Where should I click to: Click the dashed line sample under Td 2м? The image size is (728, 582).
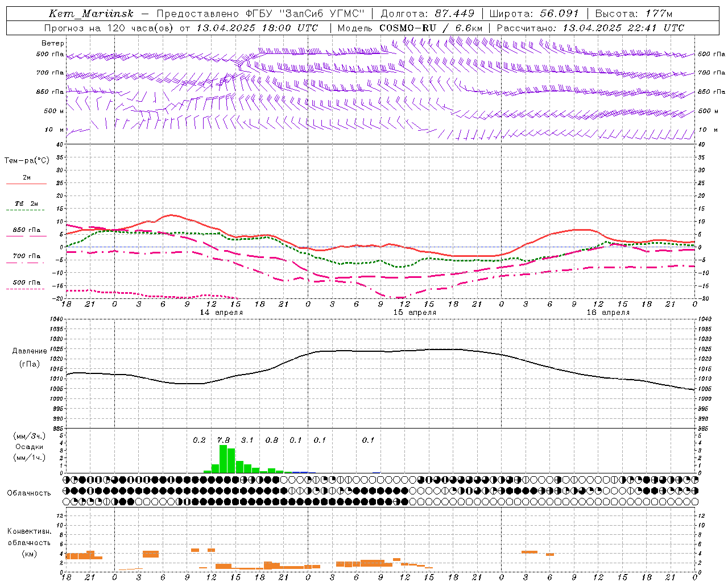26,210
